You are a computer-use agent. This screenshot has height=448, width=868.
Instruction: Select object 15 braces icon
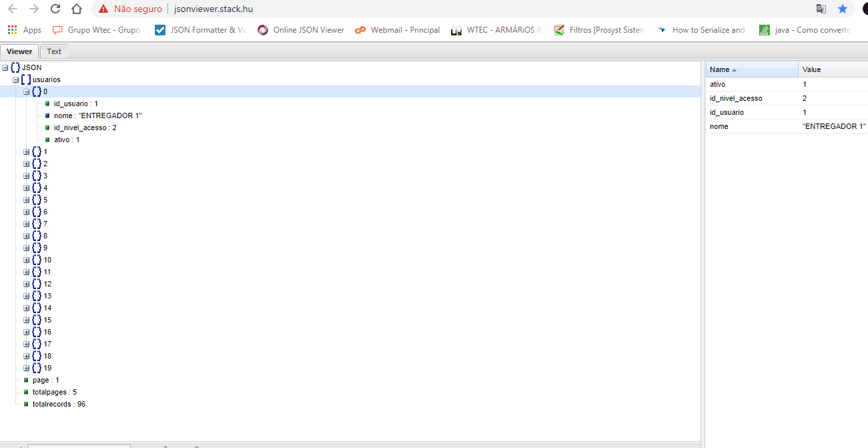37,320
